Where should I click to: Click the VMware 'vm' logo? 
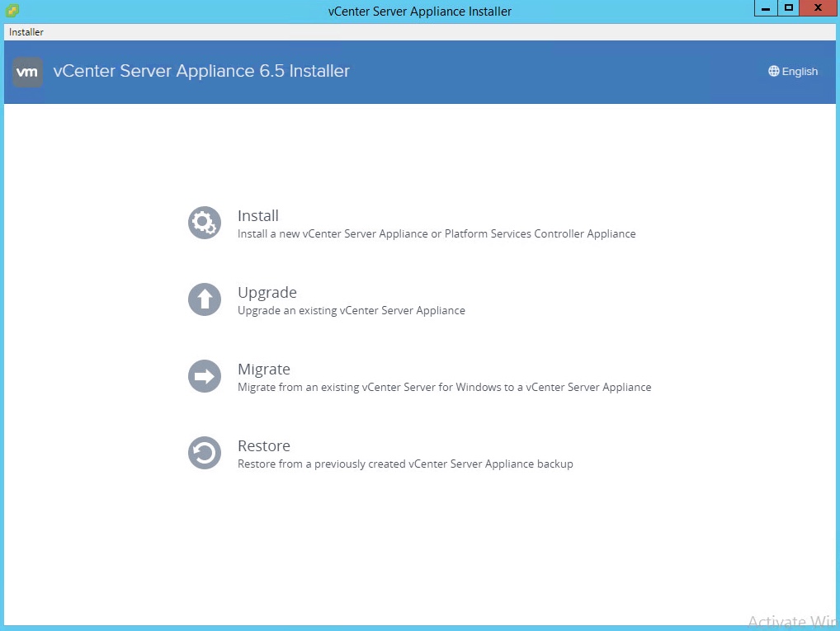click(x=28, y=72)
